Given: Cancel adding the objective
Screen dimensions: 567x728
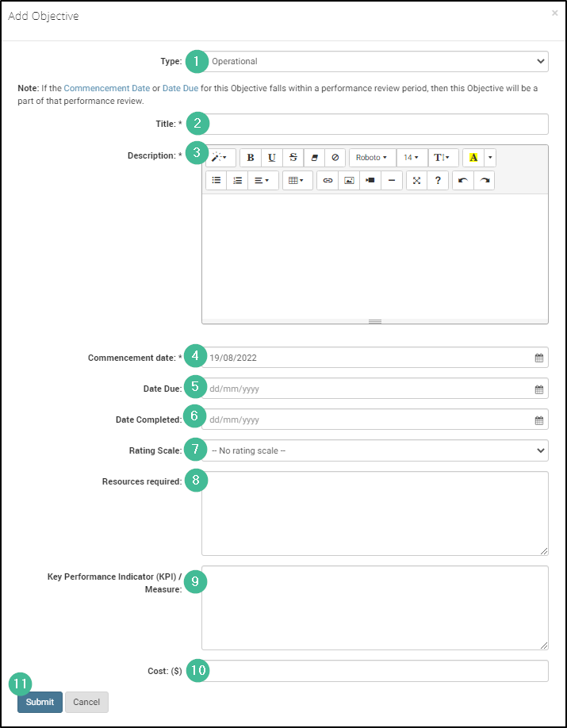Looking at the screenshot, I should (86, 702).
